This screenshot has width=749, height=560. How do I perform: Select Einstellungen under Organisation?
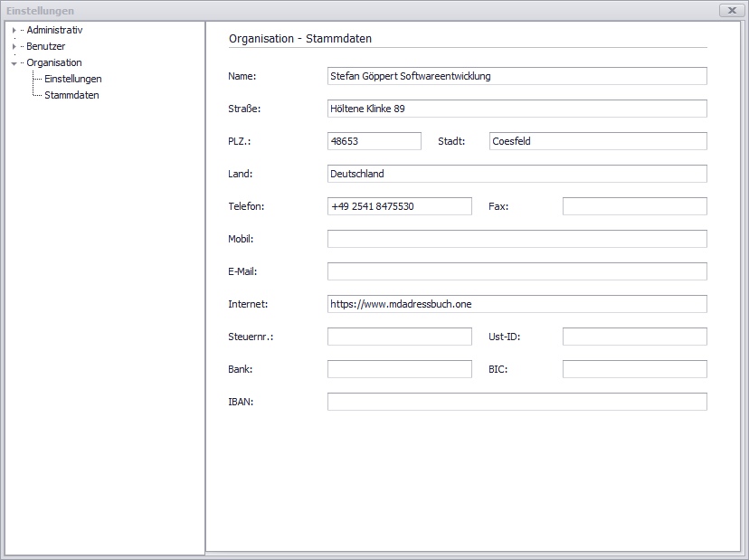pyautogui.click(x=72, y=79)
